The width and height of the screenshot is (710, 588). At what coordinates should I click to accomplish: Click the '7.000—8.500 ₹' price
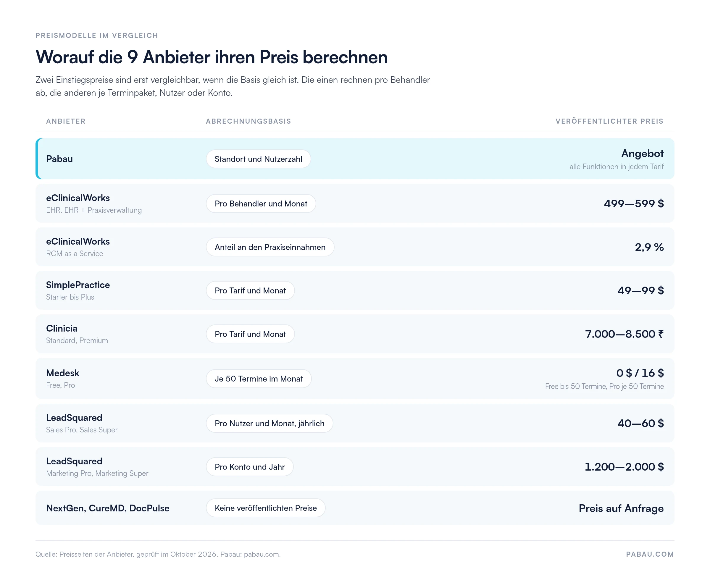click(625, 334)
